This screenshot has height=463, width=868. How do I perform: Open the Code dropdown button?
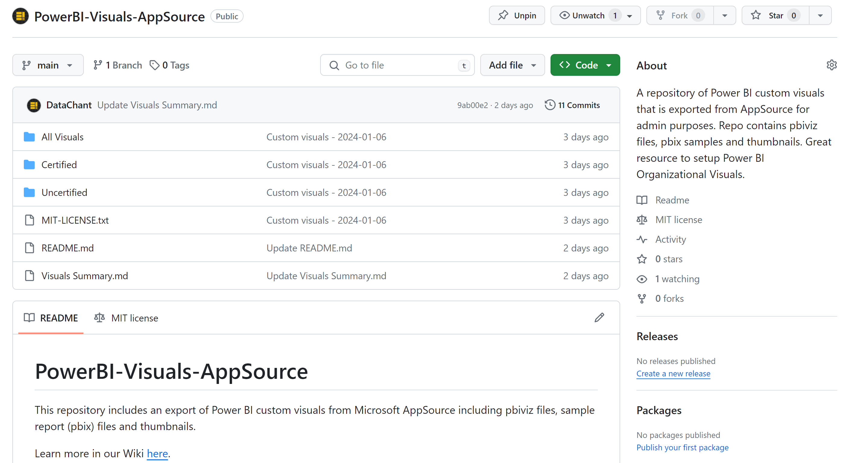coord(585,65)
